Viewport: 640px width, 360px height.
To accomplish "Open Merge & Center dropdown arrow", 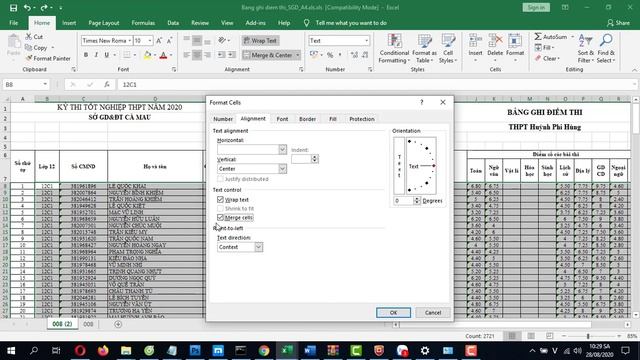I will click(298, 55).
